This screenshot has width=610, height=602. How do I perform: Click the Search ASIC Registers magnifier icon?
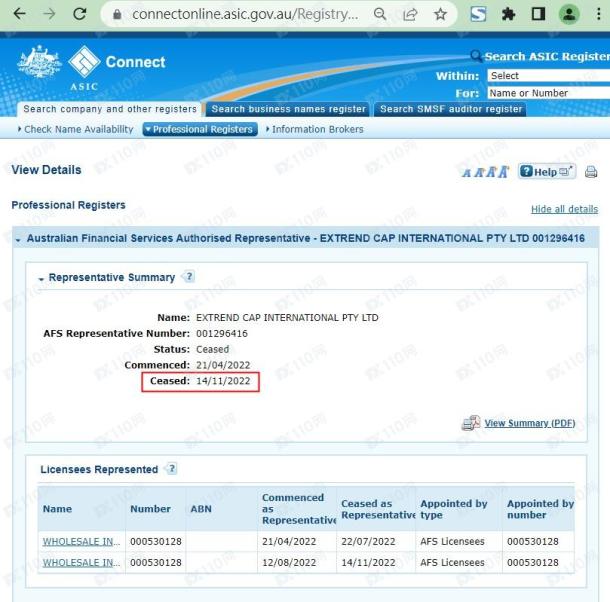pyautogui.click(x=476, y=56)
